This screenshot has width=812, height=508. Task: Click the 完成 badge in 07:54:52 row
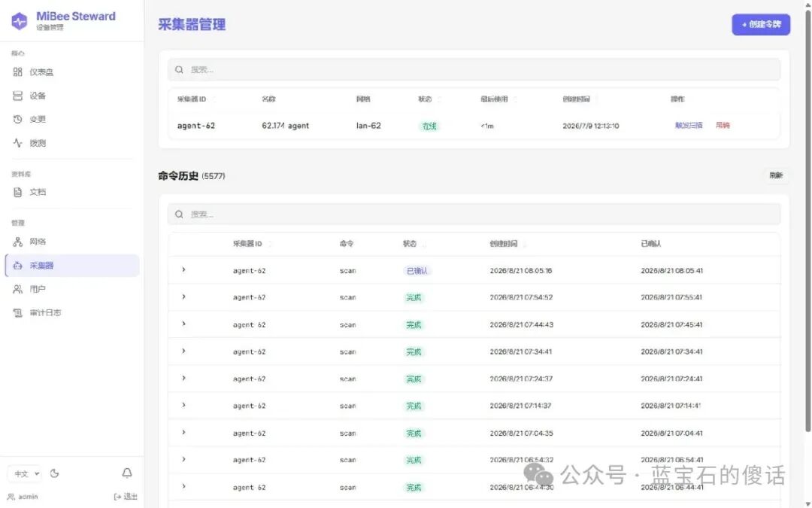(x=414, y=297)
